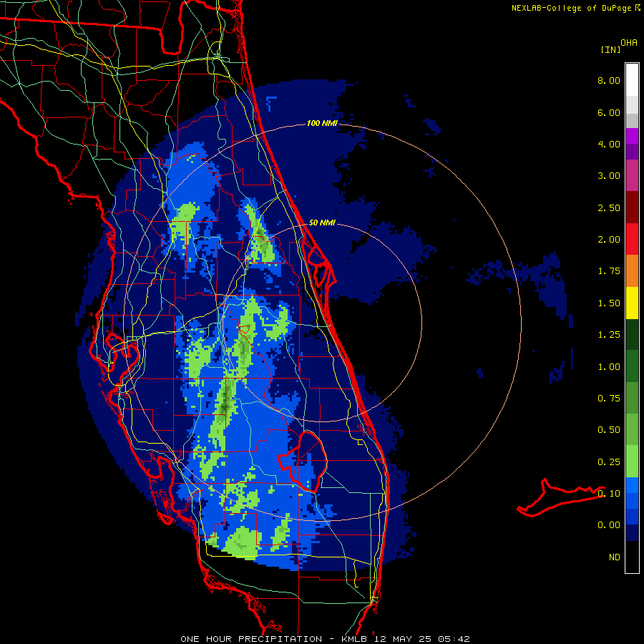Pick the black ND legend swatch
Screen dimensions: 644x644
pyautogui.click(x=632, y=557)
